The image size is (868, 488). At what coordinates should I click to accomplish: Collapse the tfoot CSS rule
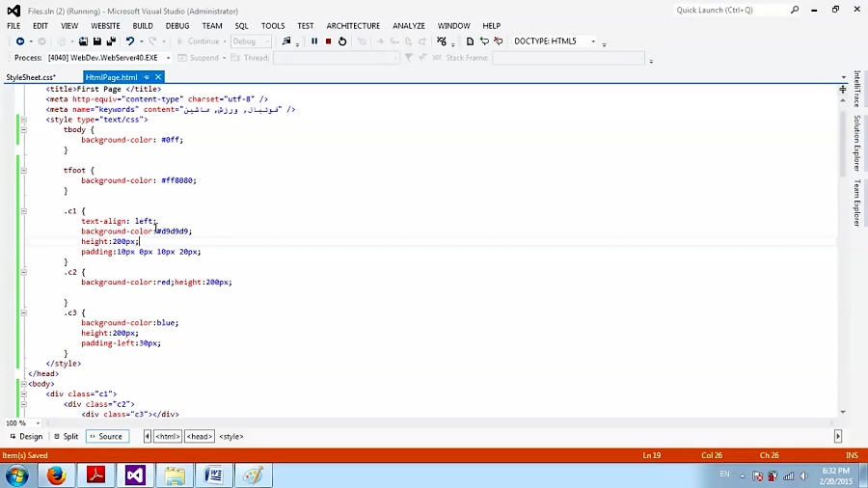(24, 171)
